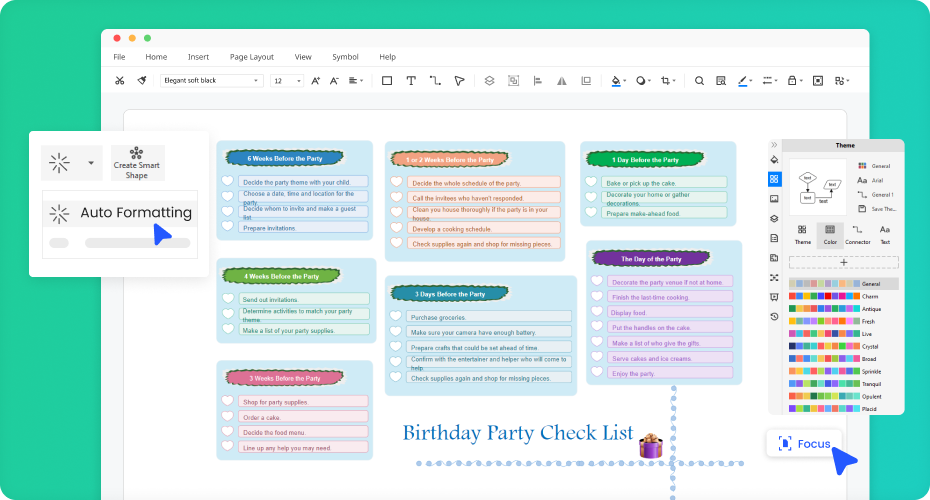Viewport: 930px width, 500px height.
Task: Open the History icon in right sidebar
Action: [x=774, y=317]
